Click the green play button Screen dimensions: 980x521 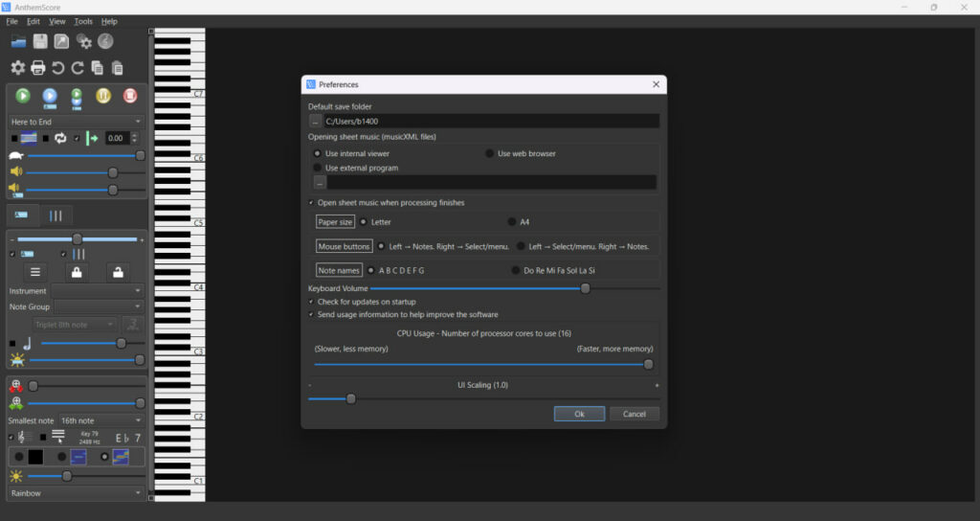tap(23, 96)
